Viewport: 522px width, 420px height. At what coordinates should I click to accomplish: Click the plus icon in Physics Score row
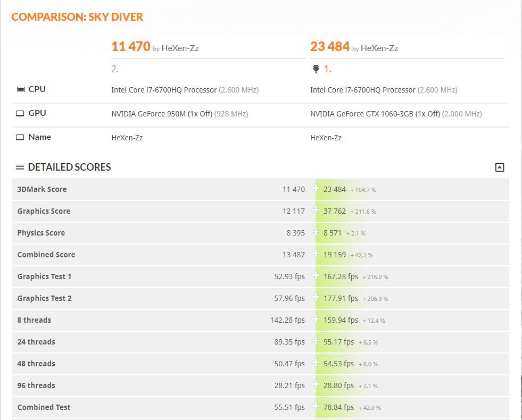point(315,232)
